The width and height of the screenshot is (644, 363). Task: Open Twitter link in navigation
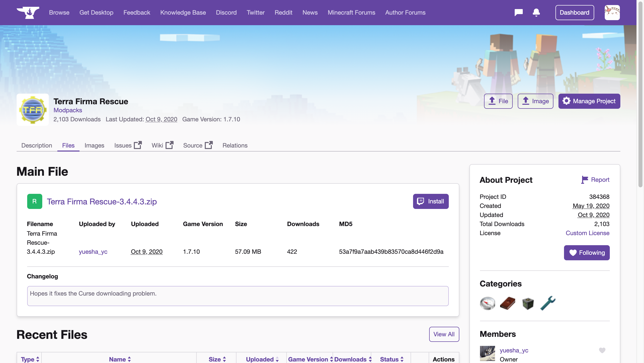pyautogui.click(x=256, y=13)
